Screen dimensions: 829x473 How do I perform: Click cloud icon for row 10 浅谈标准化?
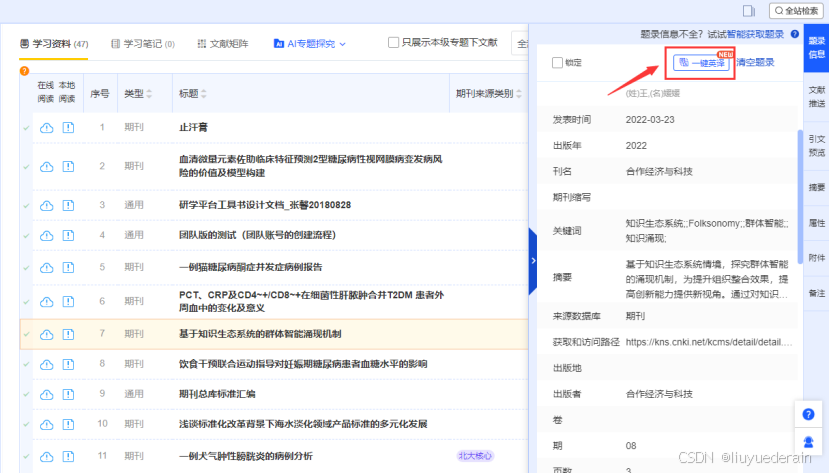(47, 424)
